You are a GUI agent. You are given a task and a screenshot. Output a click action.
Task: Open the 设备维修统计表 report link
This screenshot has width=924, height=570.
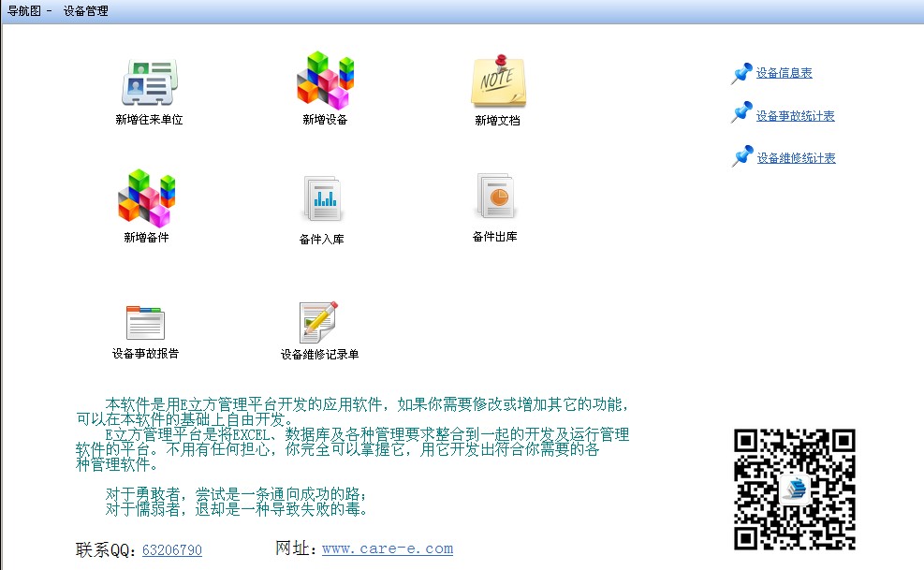pos(796,158)
